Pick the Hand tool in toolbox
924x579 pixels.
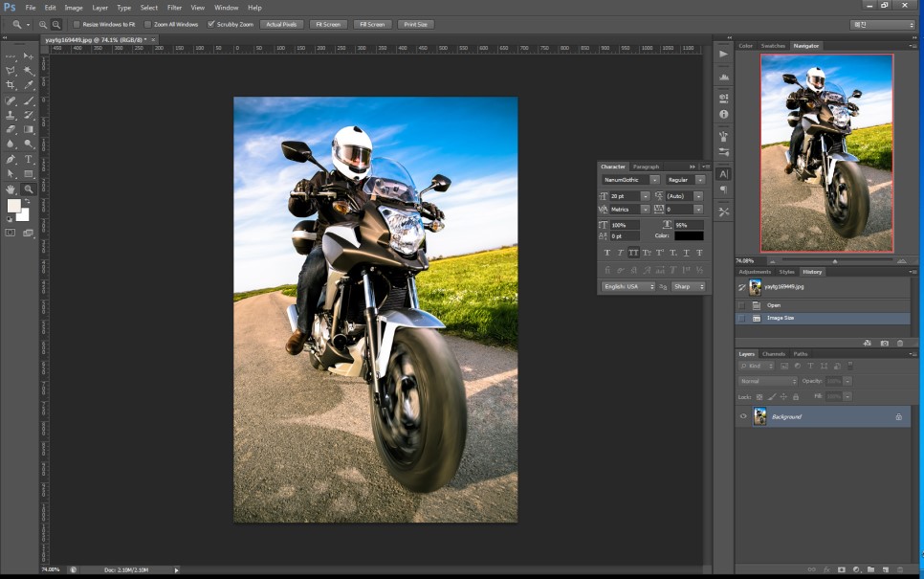click(x=11, y=189)
